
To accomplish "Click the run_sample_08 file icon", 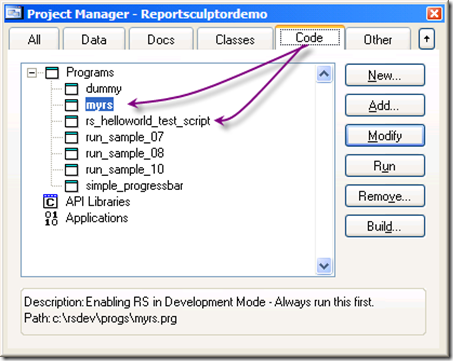I will (71, 154).
